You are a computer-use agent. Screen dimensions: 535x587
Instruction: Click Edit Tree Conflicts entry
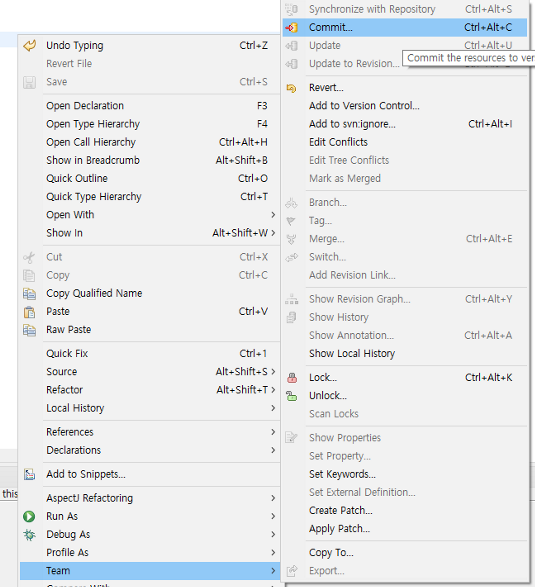coord(405,161)
